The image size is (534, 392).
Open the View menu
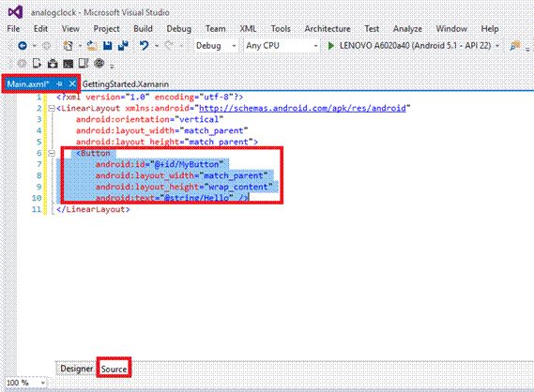point(70,28)
